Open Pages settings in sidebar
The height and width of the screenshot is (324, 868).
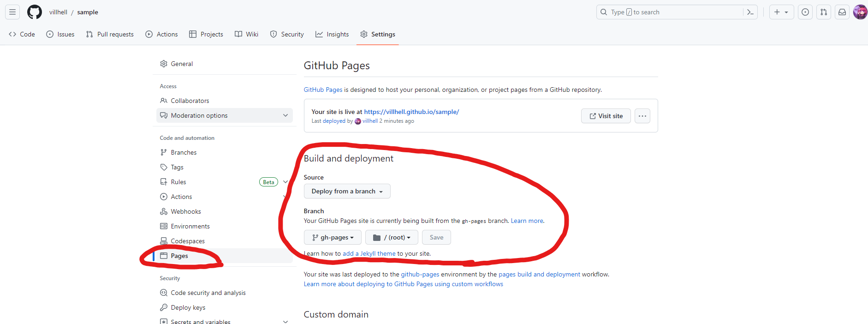[225, 256]
